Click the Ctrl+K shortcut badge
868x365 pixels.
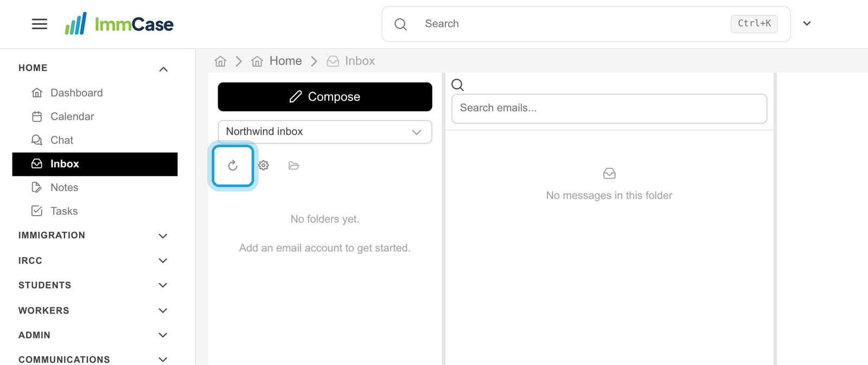754,23
